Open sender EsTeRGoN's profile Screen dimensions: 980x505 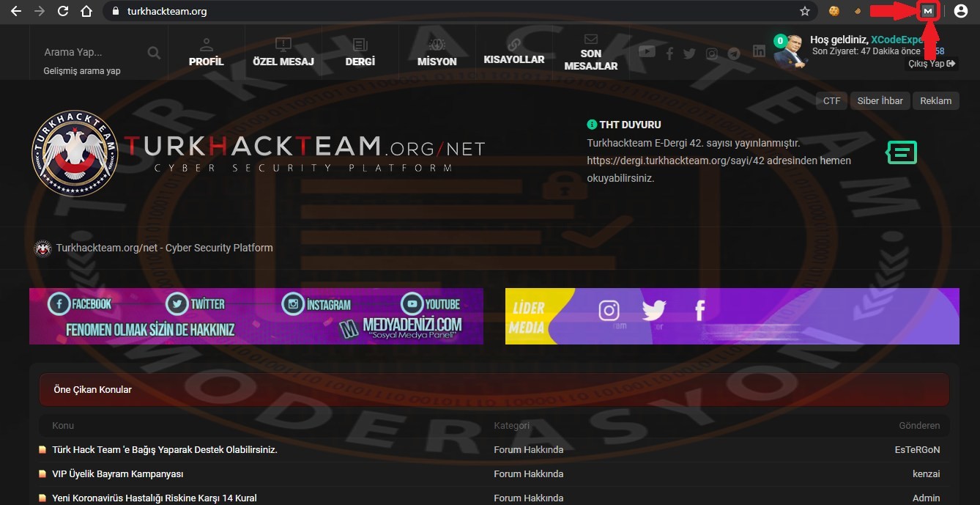point(917,449)
